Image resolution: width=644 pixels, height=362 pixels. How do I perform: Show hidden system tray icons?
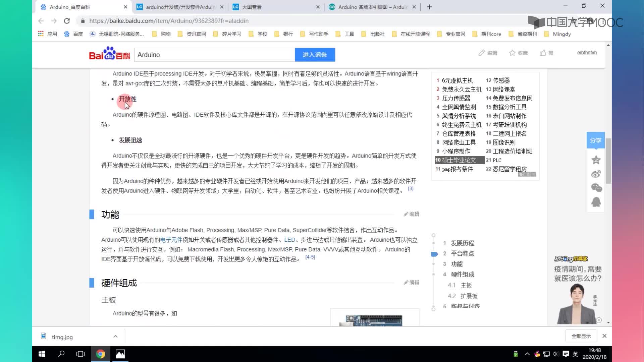527,354
